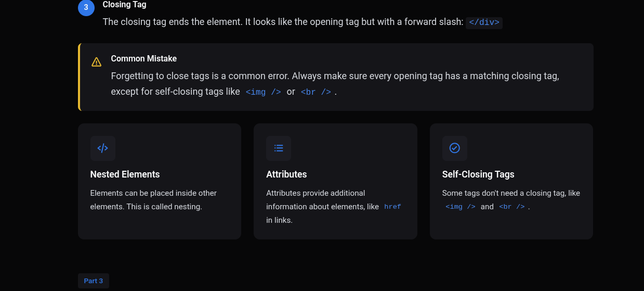Click the closing tag explanation sentence
Viewport: 644px width, 291px height.
[x=283, y=22]
